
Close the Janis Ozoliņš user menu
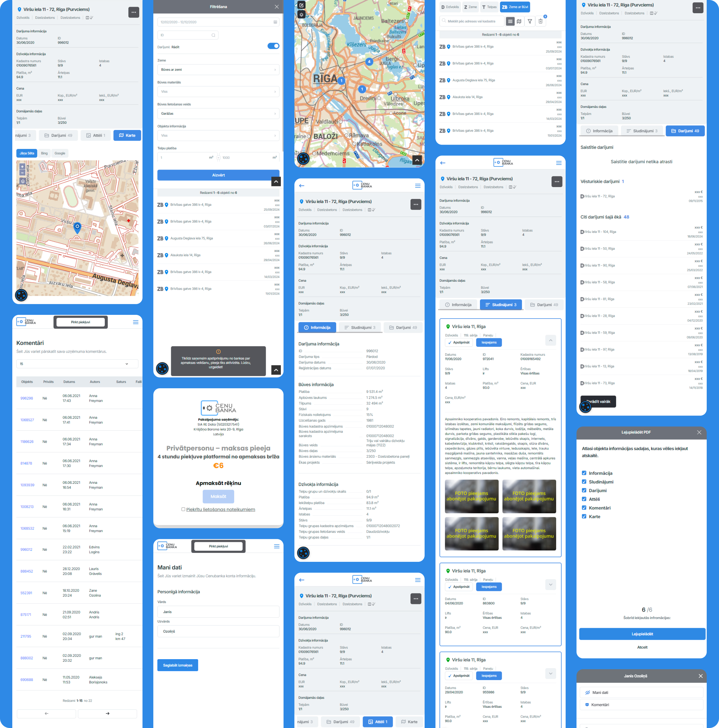coord(701,676)
